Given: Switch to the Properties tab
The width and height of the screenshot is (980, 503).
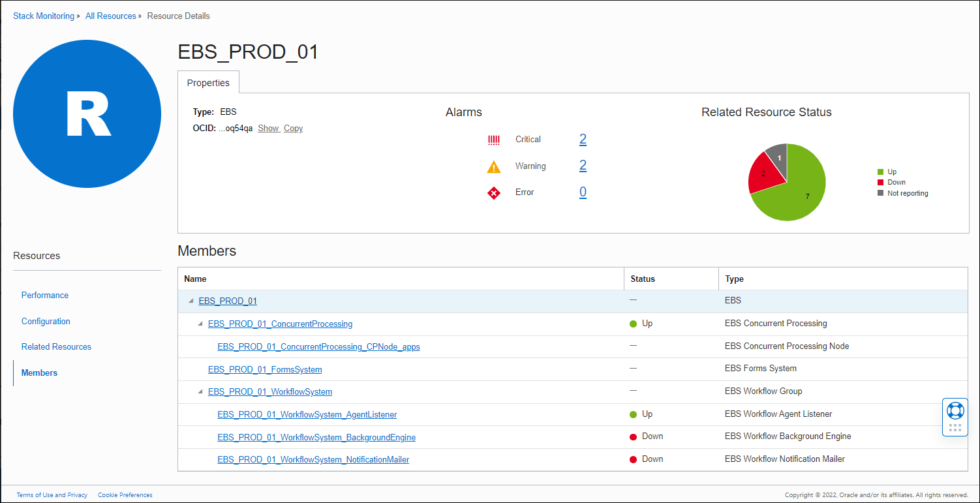Looking at the screenshot, I should pos(208,83).
